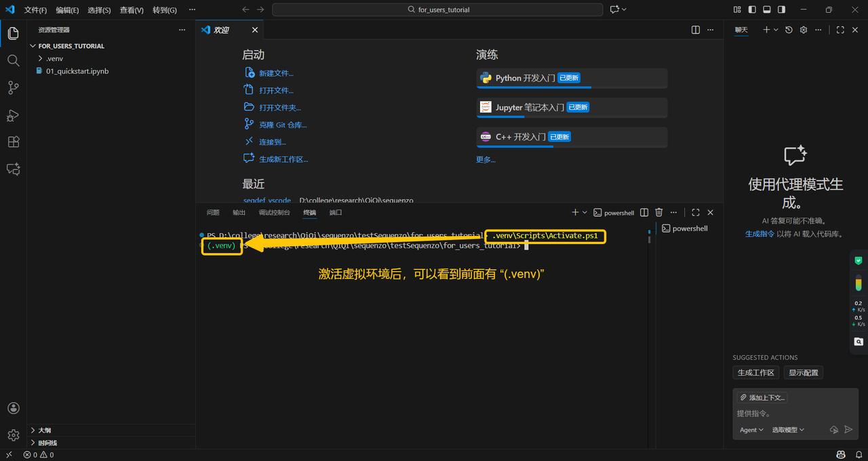Toggle the secondary side bar layout button
This screenshot has width=868, height=461.
[782, 9]
